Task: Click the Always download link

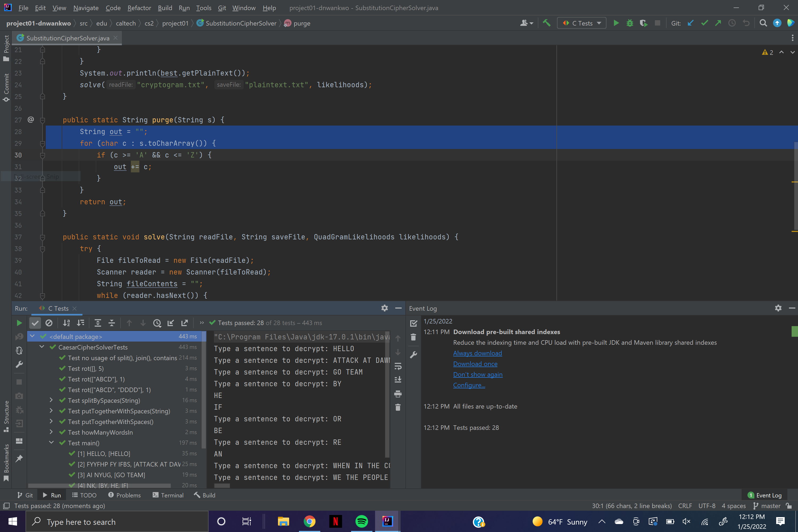Action: [x=477, y=353]
